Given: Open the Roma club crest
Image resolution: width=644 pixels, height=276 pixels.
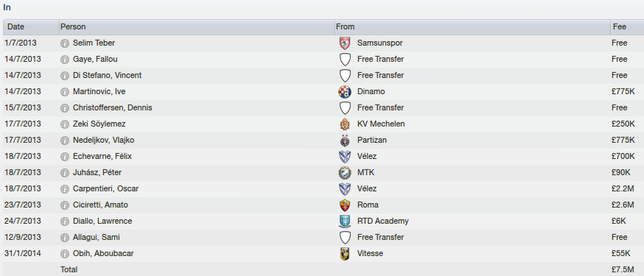Looking at the screenshot, I should point(345,205).
